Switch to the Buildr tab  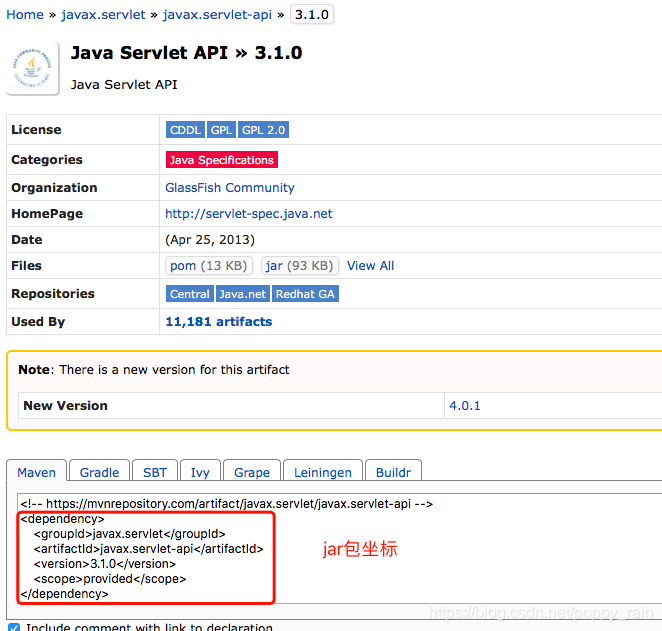click(393, 472)
